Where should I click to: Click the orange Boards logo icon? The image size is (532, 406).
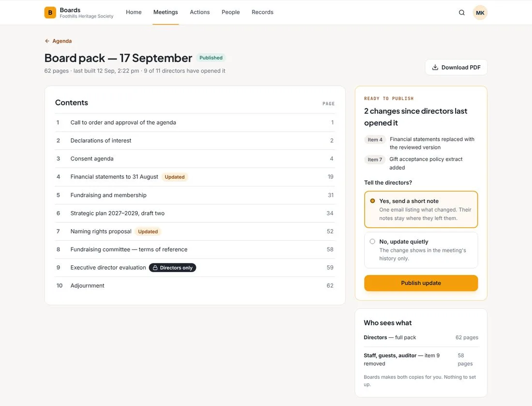coord(50,13)
